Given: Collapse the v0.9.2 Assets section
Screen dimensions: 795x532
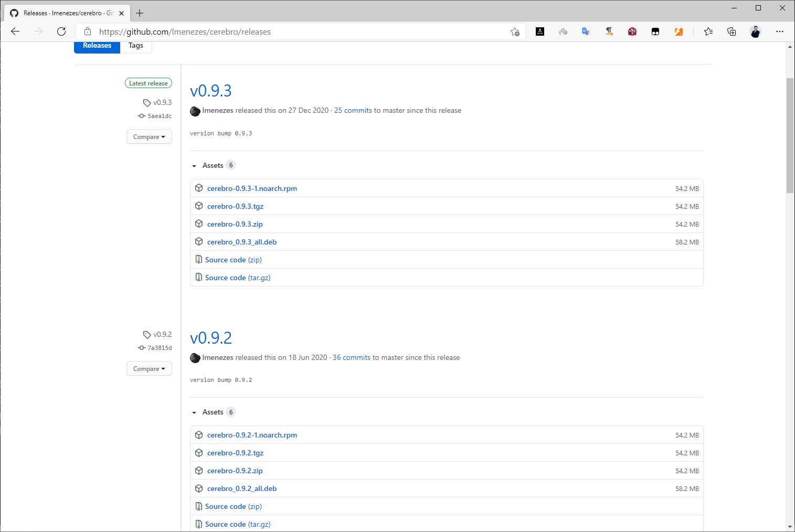Looking at the screenshot, I should pyautogui.click(x=213, y=412).
